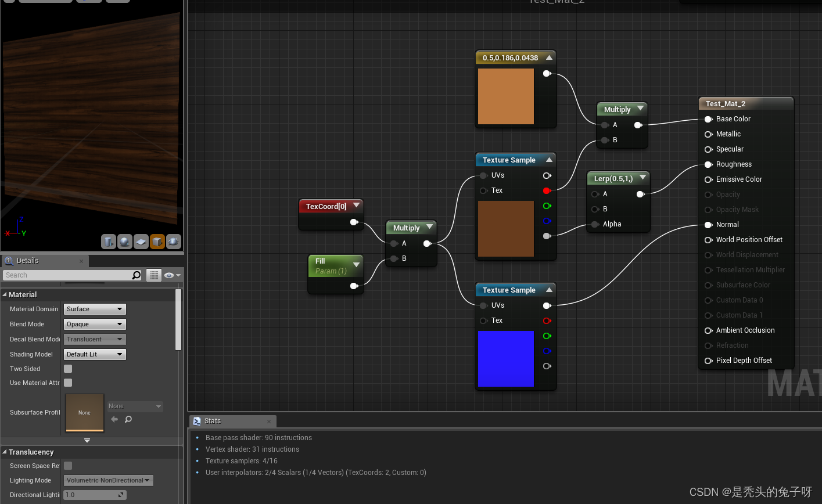Select the plane preview shape icon
This screenshot has width=822, height=504.
(x=141, y=242)
